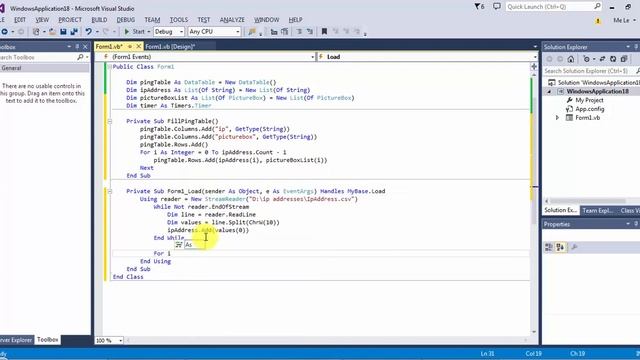Click the Toolbox search magnifier icon

pyautogui.click(x=80, y=57)
